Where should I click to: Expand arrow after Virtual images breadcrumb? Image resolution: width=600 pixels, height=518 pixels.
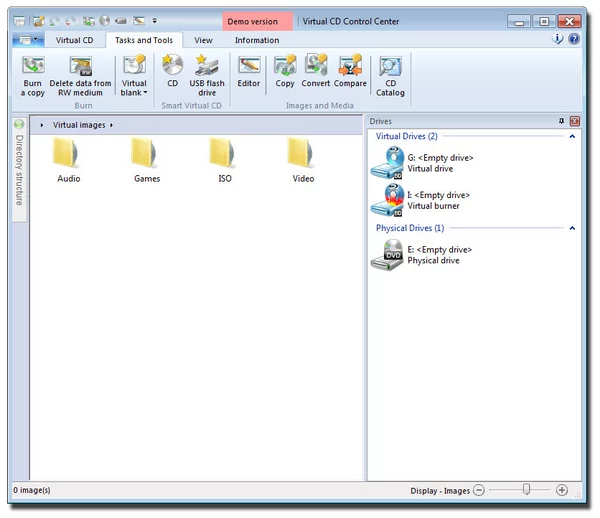click(111, 125)
